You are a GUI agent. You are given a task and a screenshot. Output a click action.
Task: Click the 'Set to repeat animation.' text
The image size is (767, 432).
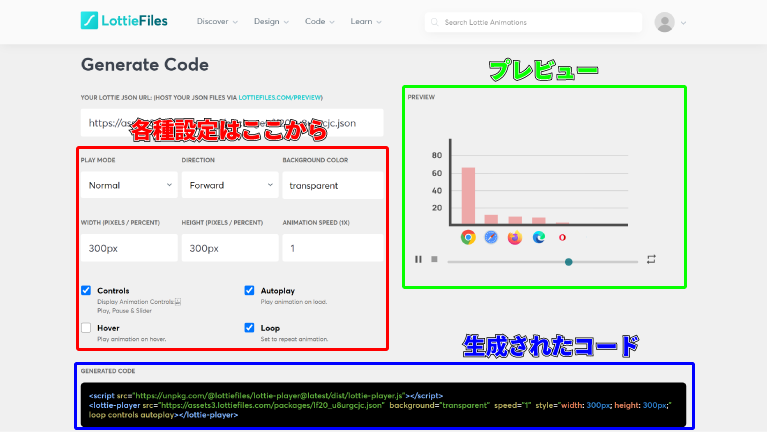click(294, 339)
